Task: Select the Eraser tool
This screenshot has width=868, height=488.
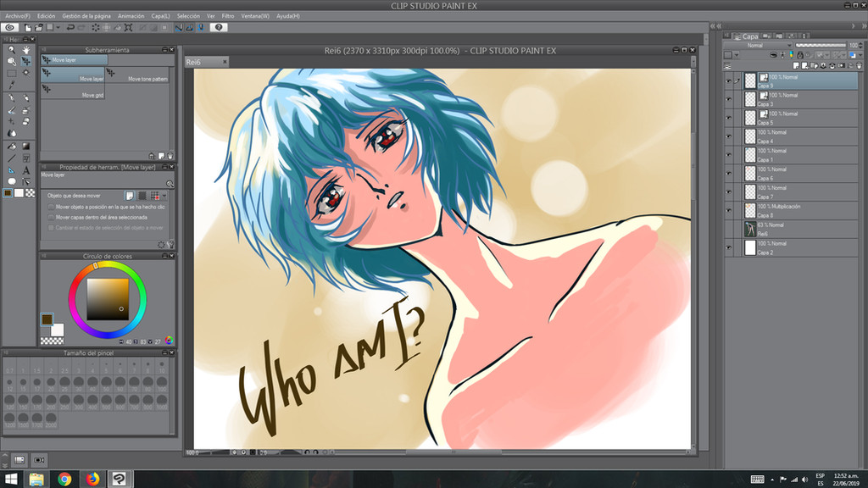Action: tap(26, 122)
